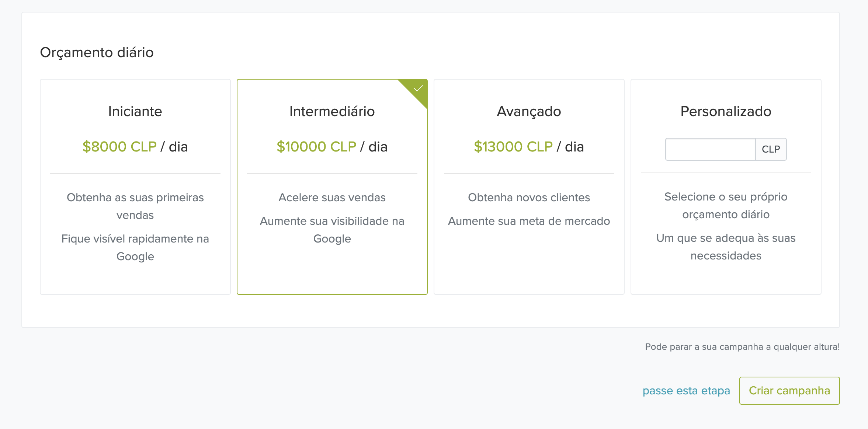
Task: Select the Intermediário plan heading
Action: [x=332, y=111]
